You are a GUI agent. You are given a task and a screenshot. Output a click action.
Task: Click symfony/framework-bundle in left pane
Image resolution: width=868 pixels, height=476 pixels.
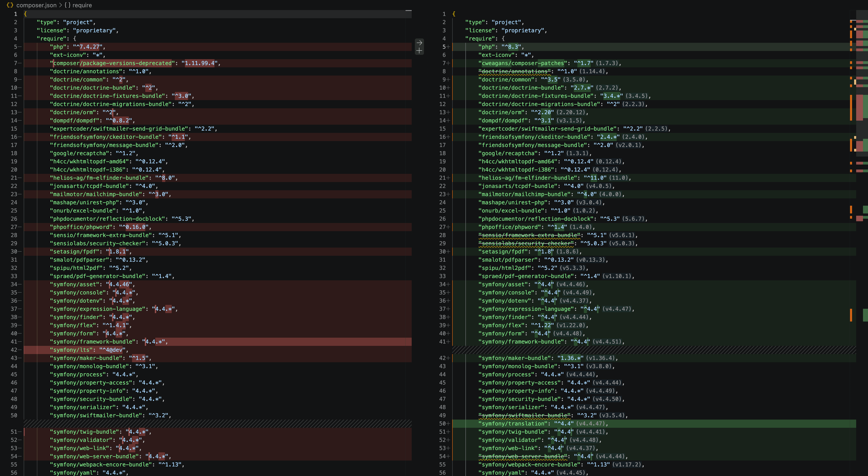coord(93,342)
